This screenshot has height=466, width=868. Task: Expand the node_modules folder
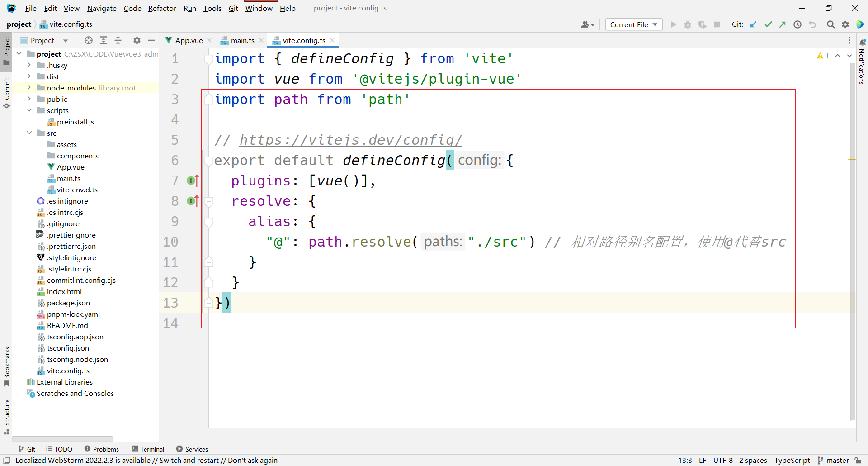(29, 88)
